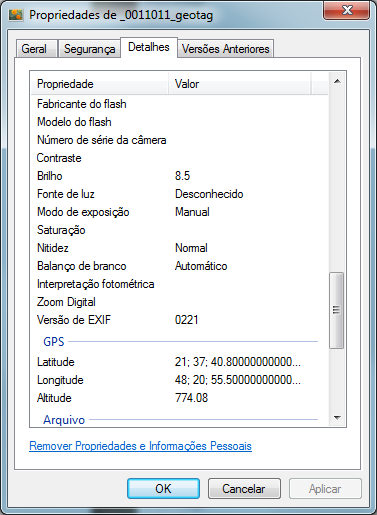377x515 pixels.
Task: Click the Cancelar button
Action: tap(244, 489)
